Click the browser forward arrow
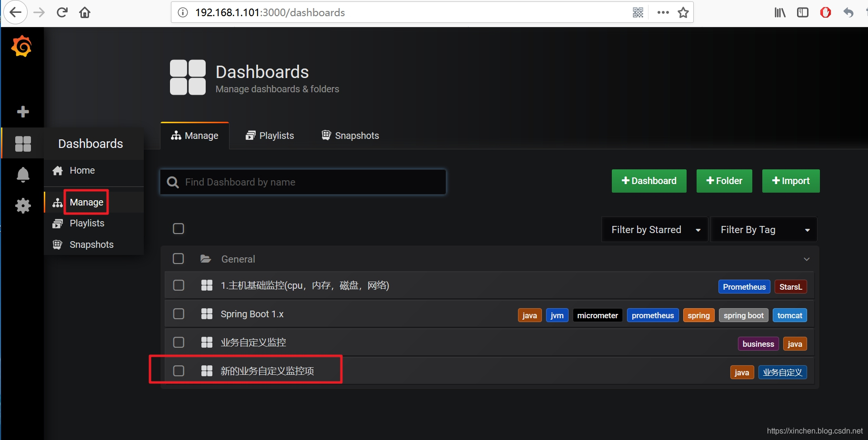The width and height of the screenshot is (868, 440). [39, 12]
